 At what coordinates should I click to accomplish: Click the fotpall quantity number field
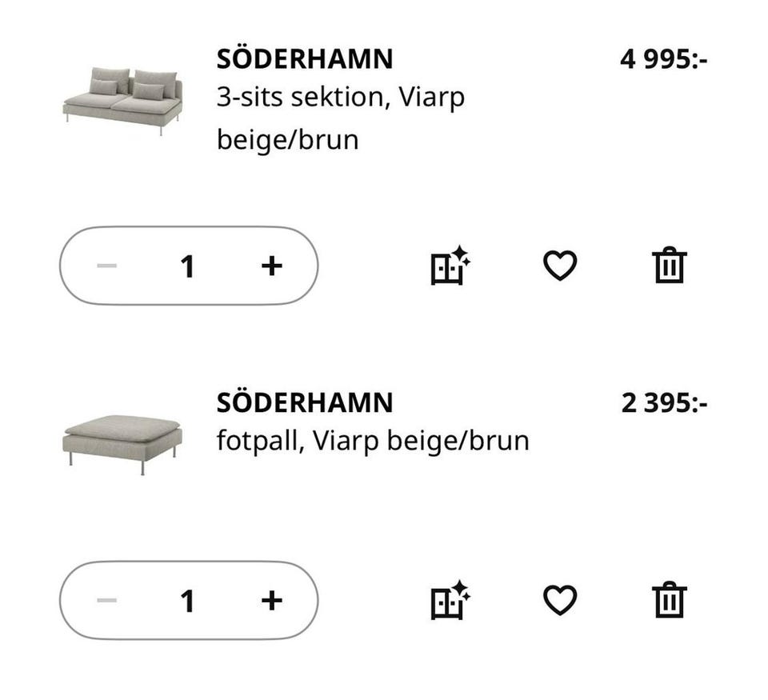click(188, 601)
